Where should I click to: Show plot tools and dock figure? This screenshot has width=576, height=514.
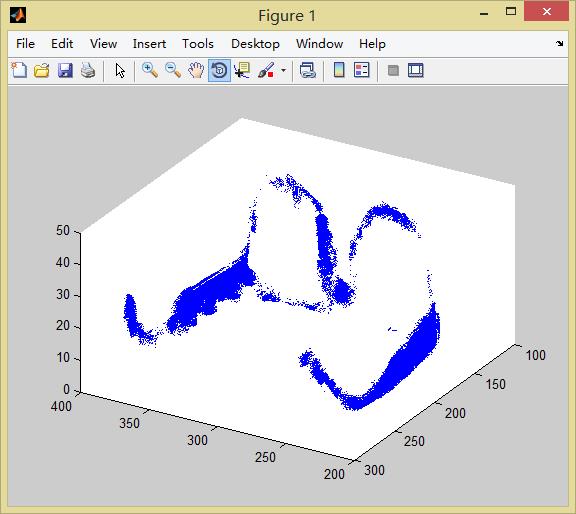(416, 70)
